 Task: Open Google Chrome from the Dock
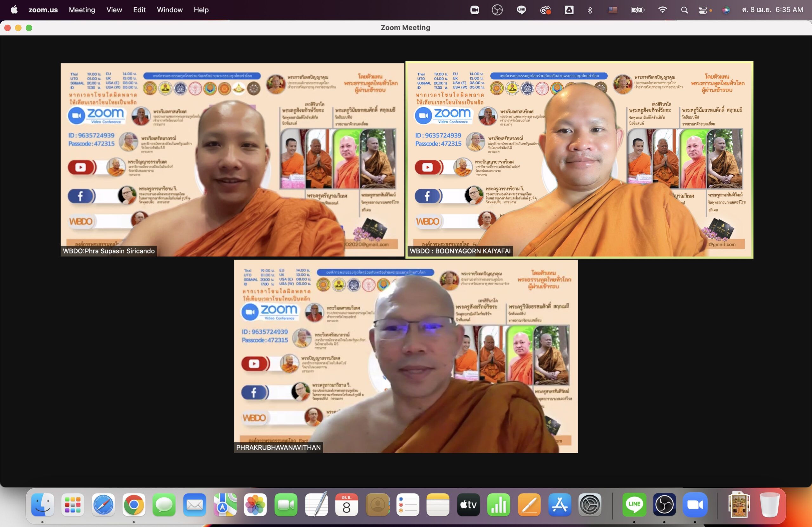[x=134, y=505]
